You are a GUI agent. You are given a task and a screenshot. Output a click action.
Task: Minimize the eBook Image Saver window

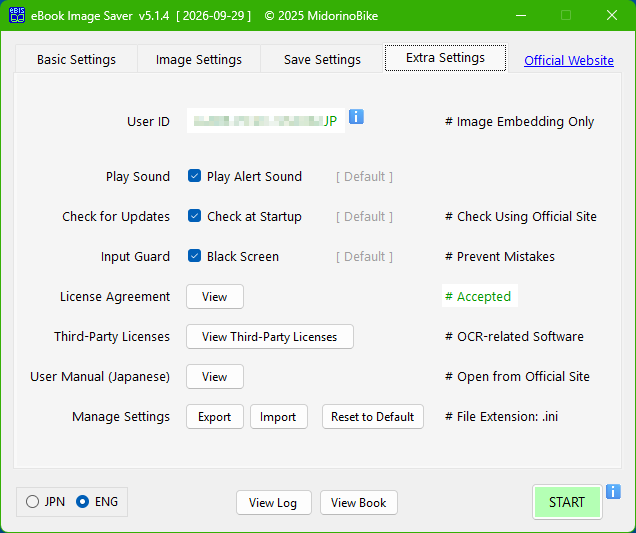pos(521,15)
